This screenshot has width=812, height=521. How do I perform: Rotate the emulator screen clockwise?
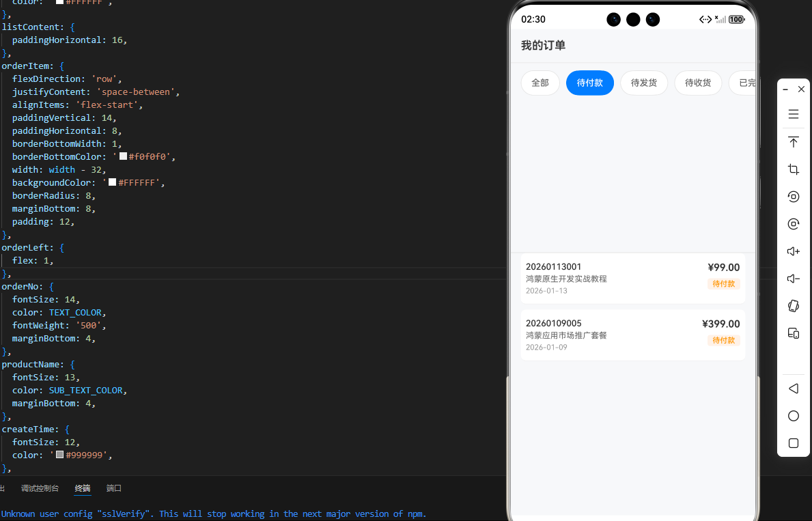tap(794, 224)
